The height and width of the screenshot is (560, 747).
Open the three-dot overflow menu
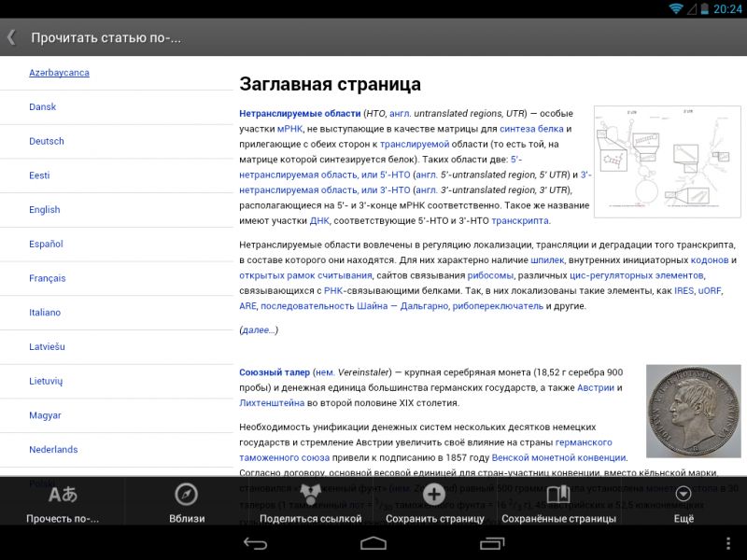[728, 543]
